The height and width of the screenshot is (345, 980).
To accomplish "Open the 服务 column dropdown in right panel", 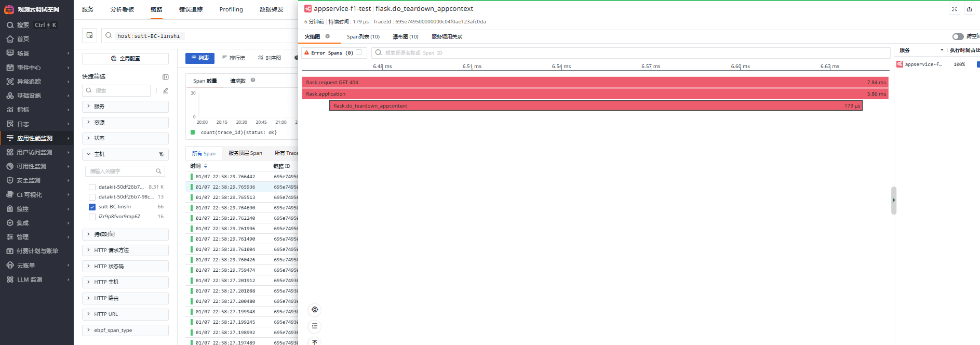I will tap(942, 50).
